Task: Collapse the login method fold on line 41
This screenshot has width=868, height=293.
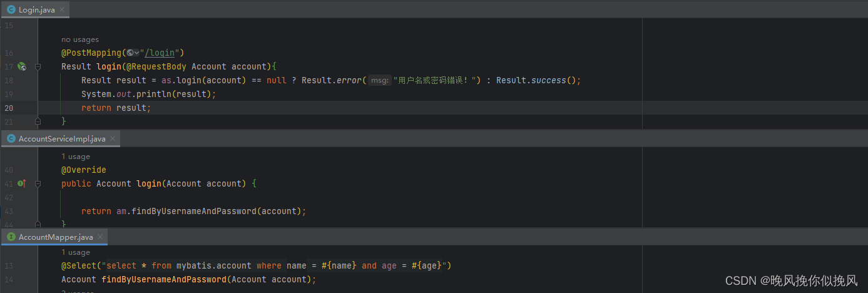Action: [38, 183]
